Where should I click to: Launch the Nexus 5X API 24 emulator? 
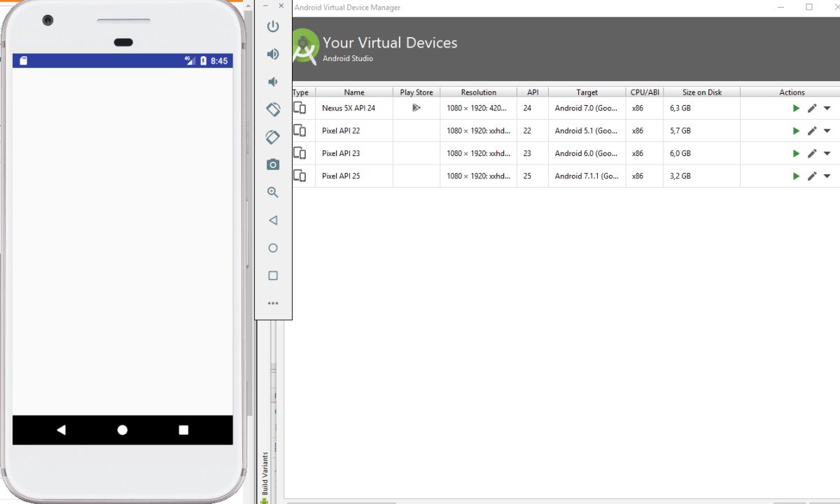pos(796,108)
